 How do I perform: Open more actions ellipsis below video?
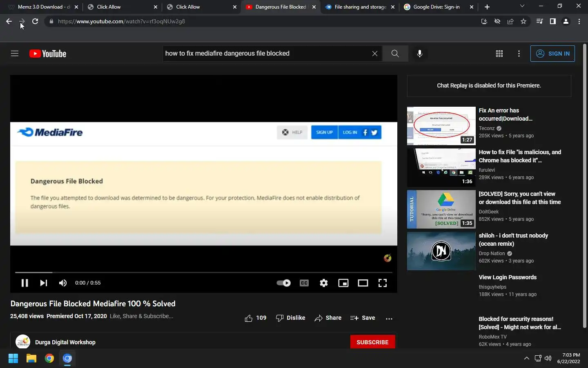pos(389,319)
